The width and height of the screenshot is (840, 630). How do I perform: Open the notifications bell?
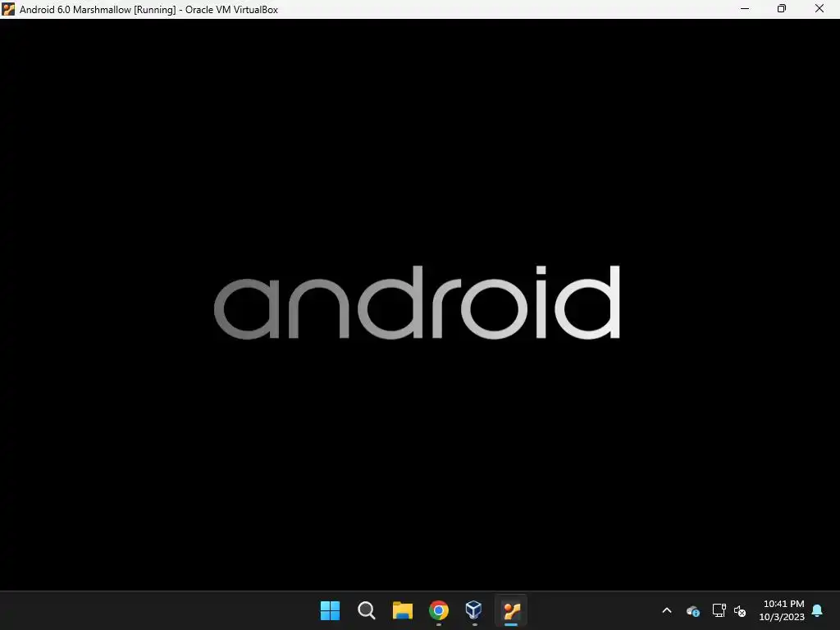tap(818, 610)
